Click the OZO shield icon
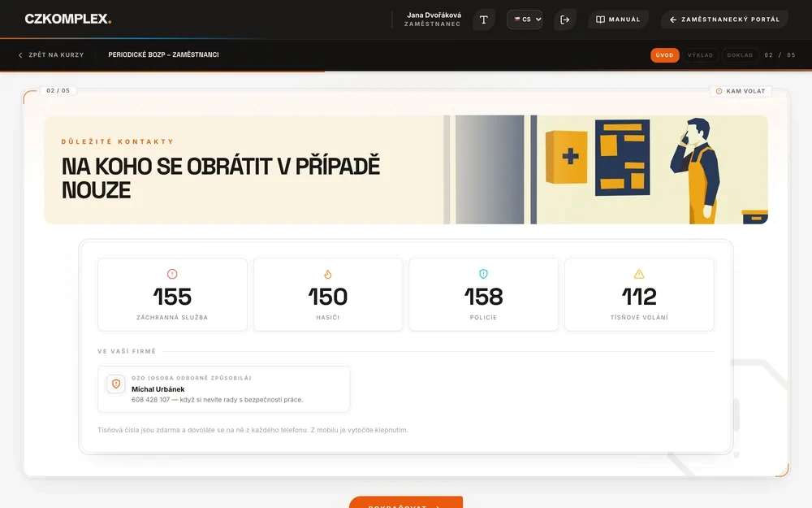812x508 pixels. [x=116, y=384]
